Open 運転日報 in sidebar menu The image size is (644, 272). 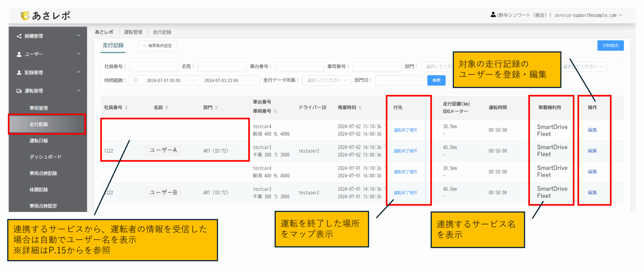pyautogui.click(x=38, y=141)
